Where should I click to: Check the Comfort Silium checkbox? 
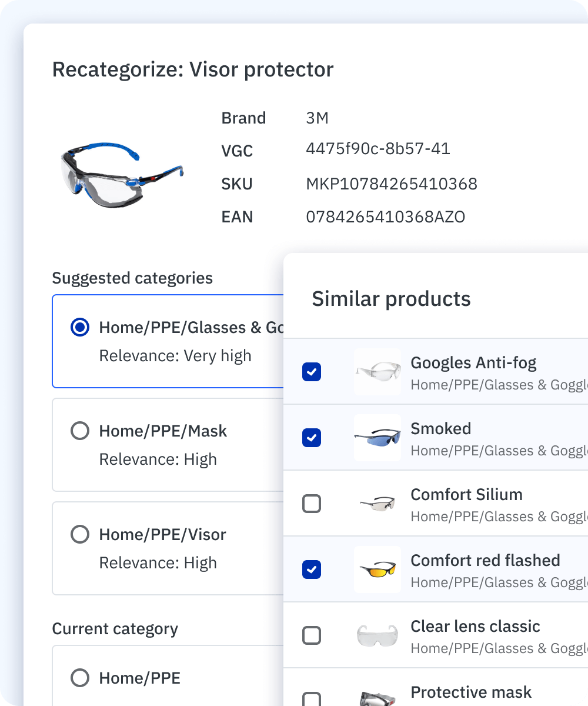tap(312, 504)
